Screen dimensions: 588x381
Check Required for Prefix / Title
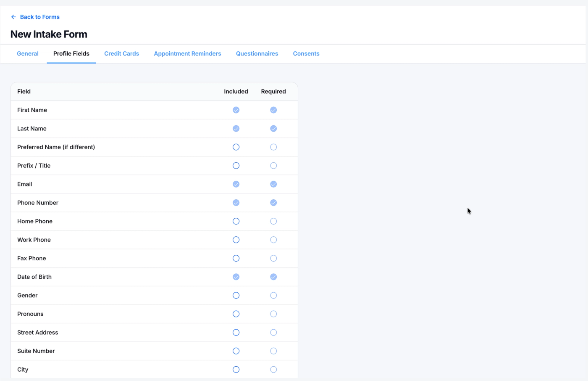click(x=273, y=166)
